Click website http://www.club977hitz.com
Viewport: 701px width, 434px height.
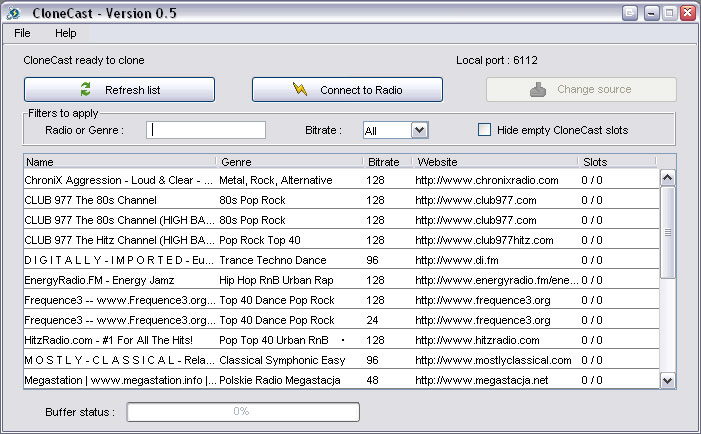(484, 240)
